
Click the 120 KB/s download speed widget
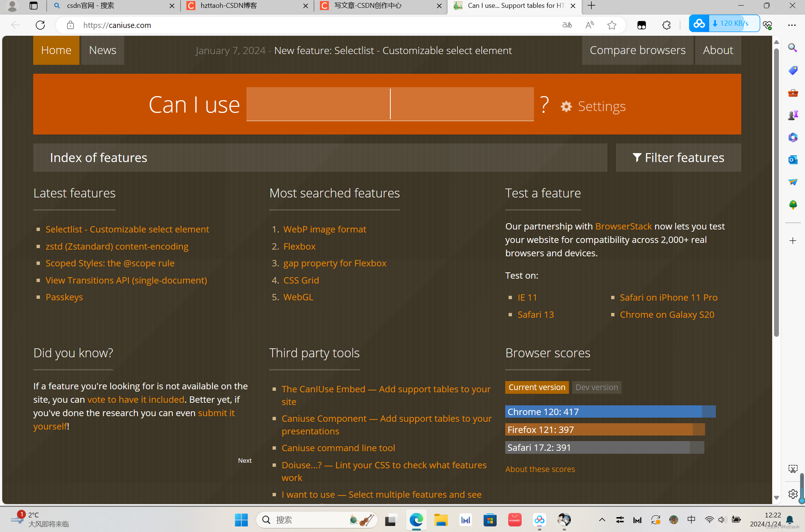pyautogui.click(x=724, y=23)
